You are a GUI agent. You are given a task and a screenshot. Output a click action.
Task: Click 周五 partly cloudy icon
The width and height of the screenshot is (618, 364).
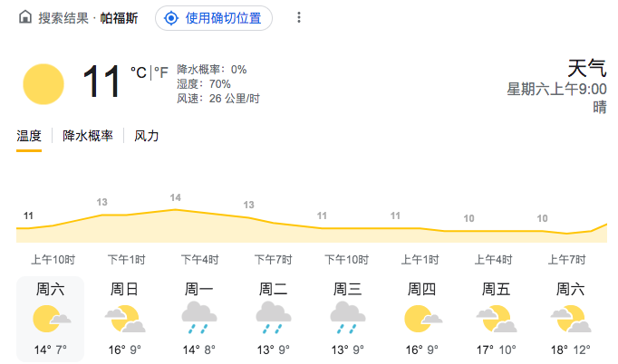tap(496, 319)
